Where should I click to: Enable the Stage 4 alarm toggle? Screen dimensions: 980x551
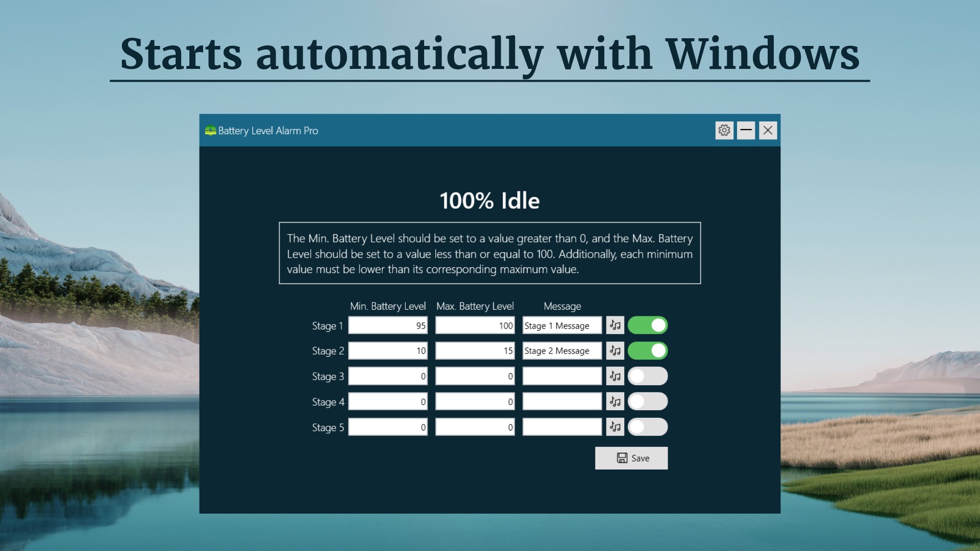point(648,402)
